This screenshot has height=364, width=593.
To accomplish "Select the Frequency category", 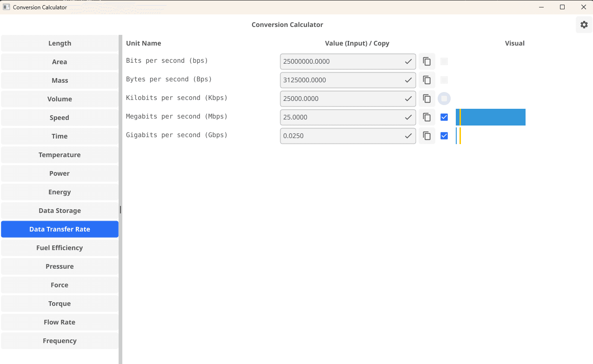I will click(x=60, y=340).
